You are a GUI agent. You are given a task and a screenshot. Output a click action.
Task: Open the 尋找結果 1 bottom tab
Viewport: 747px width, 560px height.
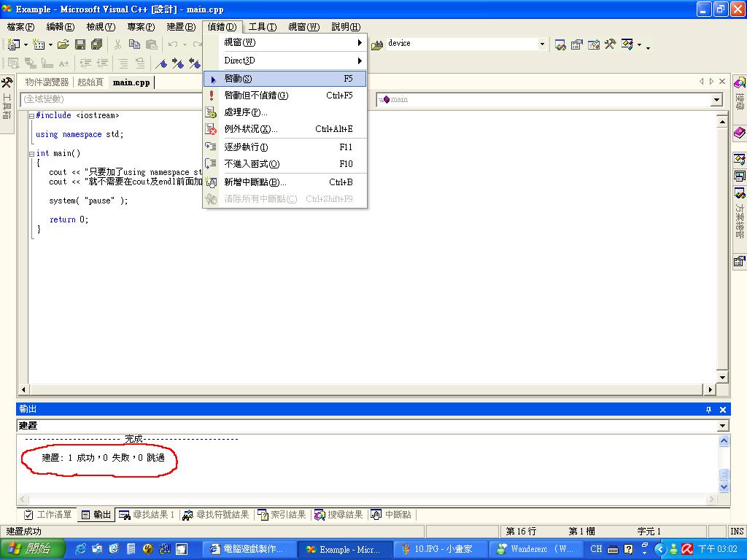click(147, 515)
